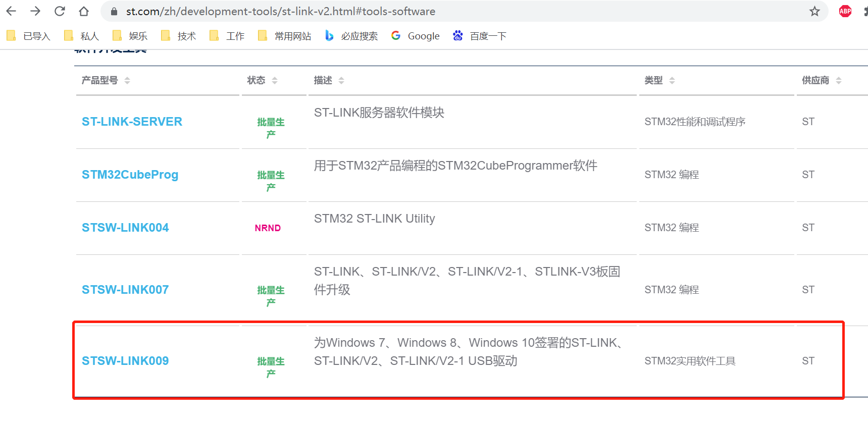The width and height of the screenshot is (868, 426).
Task: Open the Google bookmark
Action: 416,36
